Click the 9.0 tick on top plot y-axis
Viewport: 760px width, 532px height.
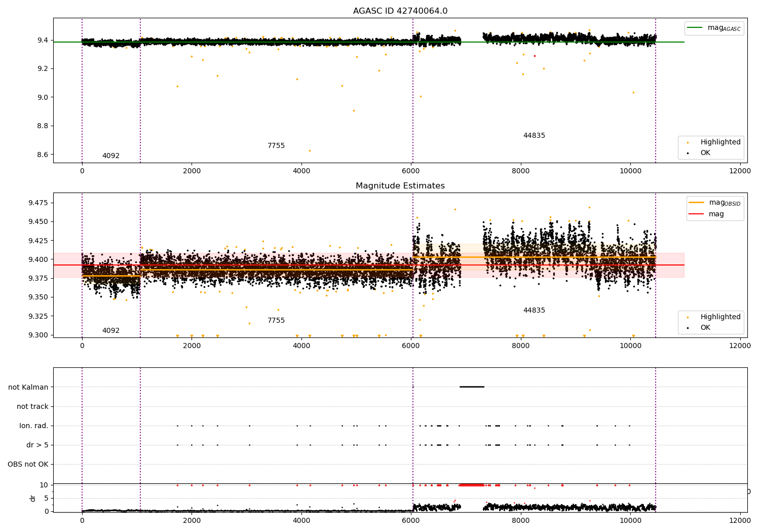pyautogui.click(x=43, y=98)
